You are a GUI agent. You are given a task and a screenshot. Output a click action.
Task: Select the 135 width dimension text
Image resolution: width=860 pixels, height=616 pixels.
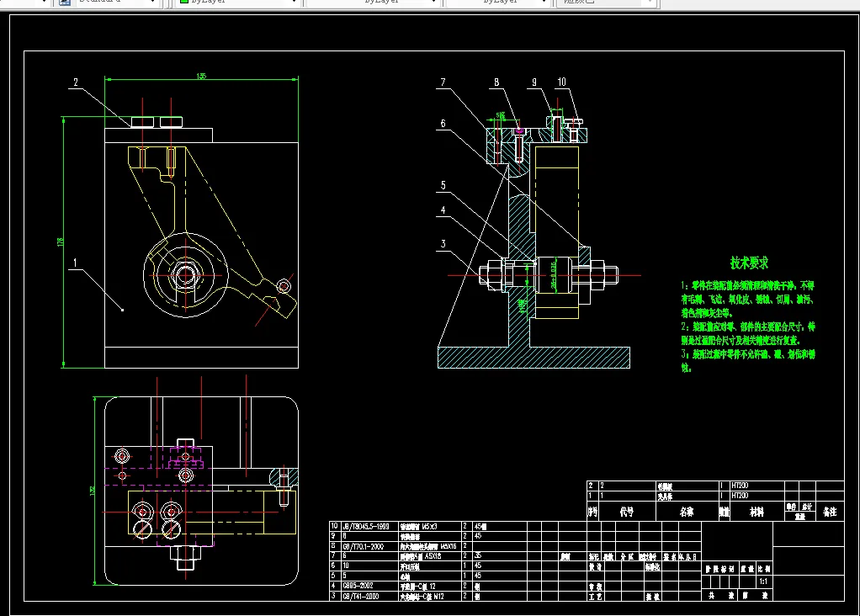[x=201, y=77]
